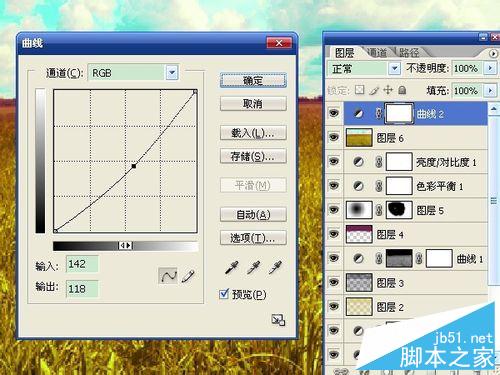Select the 图层 3 thumbnail
This screenshot has height=375, width=500.
[x=359, y=282]
